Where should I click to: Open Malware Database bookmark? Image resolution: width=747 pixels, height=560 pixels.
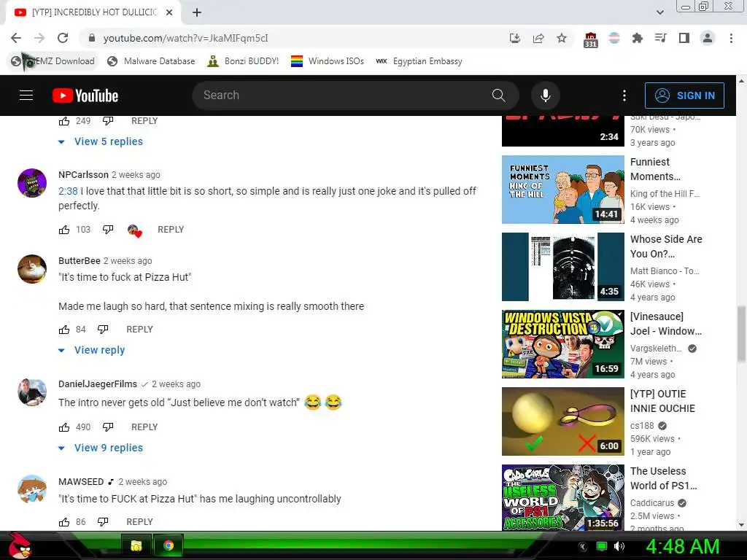pyautogui.click(x=152, y=61)
